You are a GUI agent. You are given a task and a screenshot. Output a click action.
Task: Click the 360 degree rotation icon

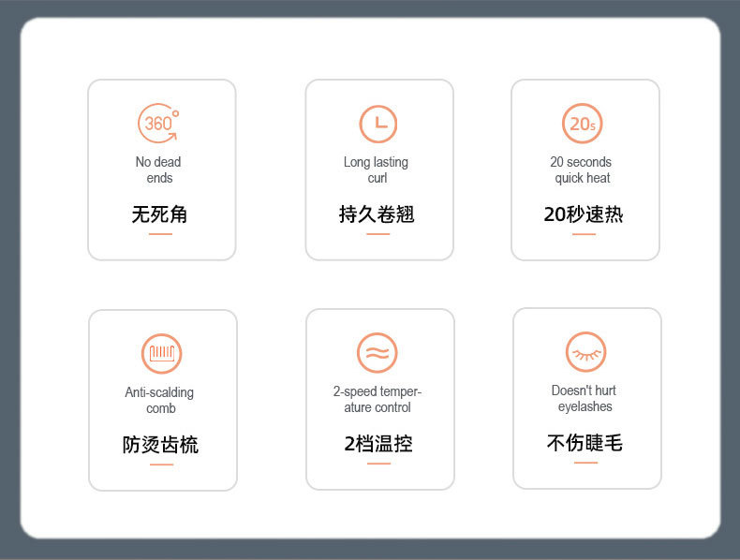[x=158, y=124]
